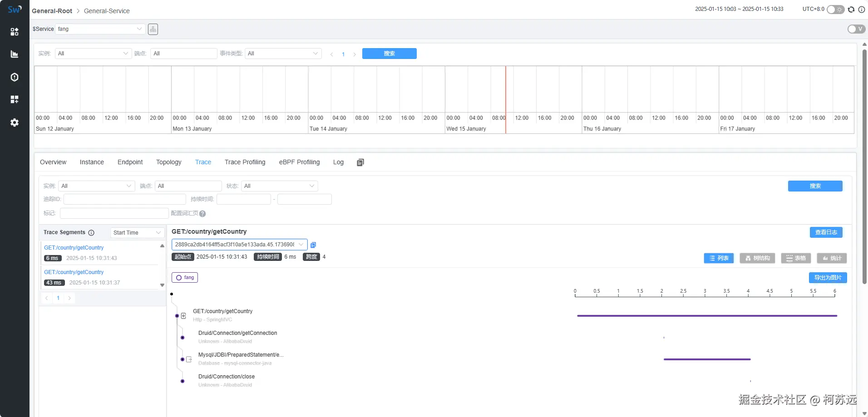Click the red current-time marker on the timeline
Screen dimensions: 868x417
[x=506, y=100]
